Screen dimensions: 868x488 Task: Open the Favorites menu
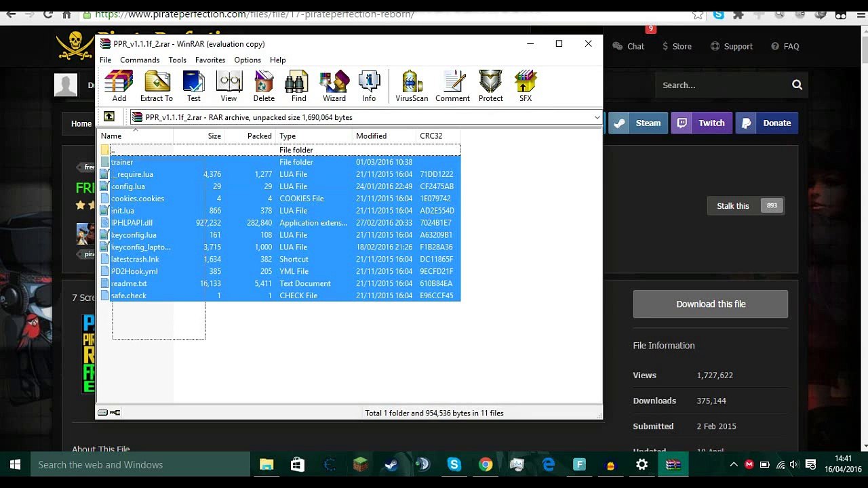(210, 60)
